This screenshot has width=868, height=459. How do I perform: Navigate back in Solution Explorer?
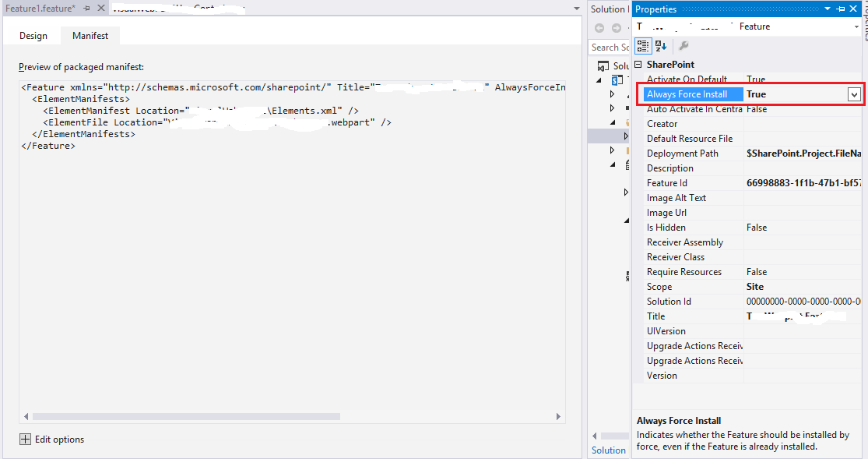(599, 28)
